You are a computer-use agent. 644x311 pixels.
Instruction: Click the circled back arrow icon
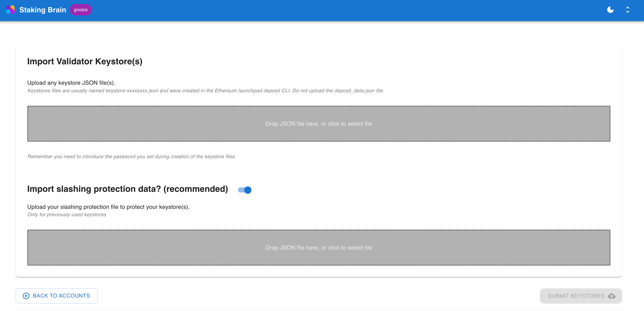(26, 296)
